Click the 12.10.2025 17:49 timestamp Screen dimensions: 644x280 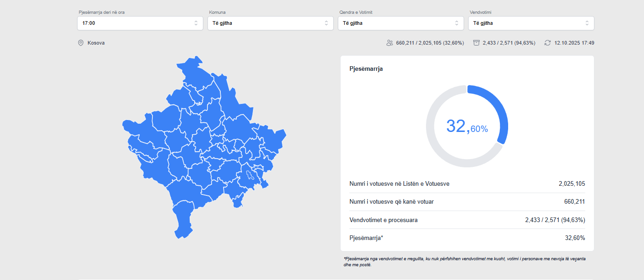[574, 43]
